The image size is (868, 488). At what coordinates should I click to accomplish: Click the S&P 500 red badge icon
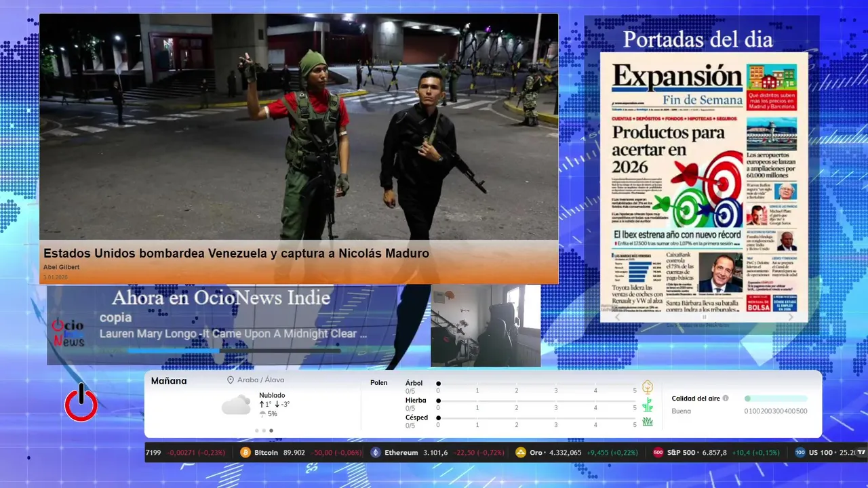[x=658, y=453]
